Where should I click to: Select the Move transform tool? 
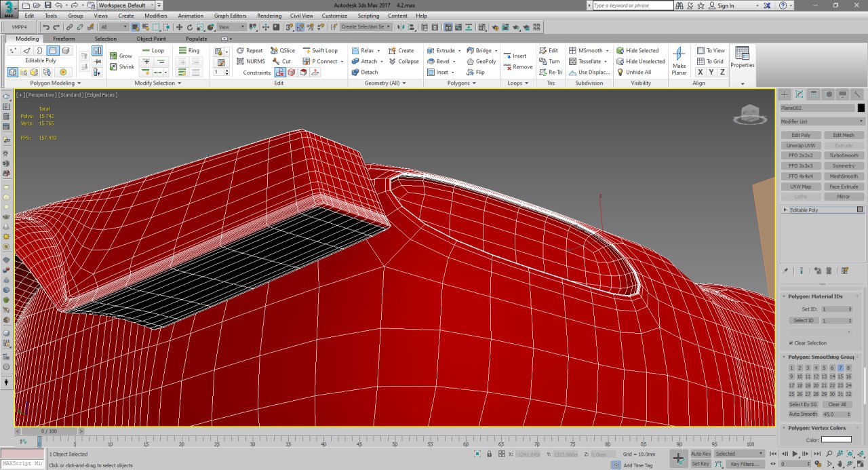tap(179, 27)
